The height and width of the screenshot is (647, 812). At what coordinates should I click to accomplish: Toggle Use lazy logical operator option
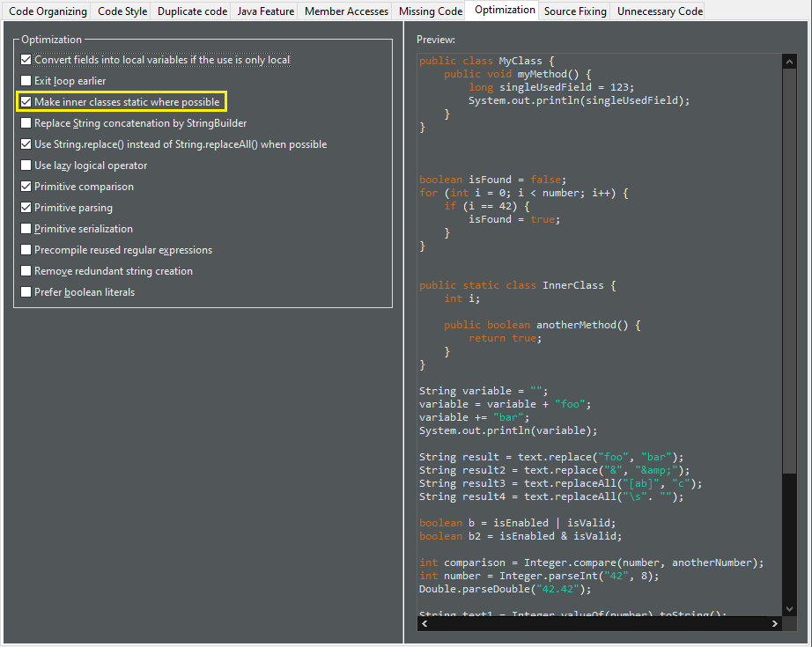point(26,165)
